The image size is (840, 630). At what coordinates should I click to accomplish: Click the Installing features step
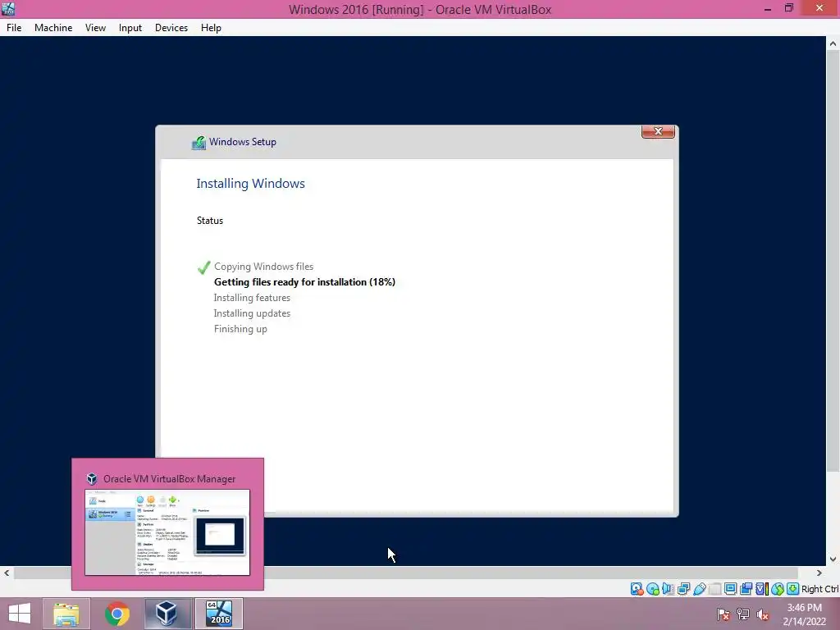[252, 297]
